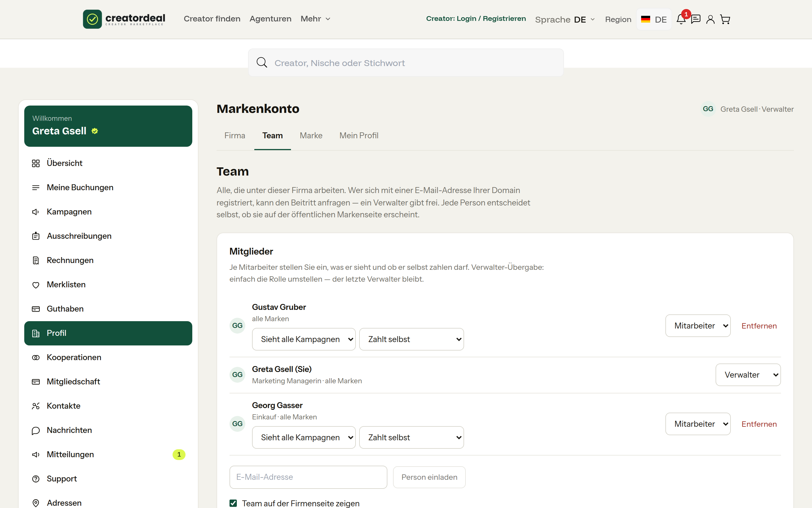Switch to the Firma tab
The height and width of the screenshot is (508, 812).
click(x=235, y=135)
